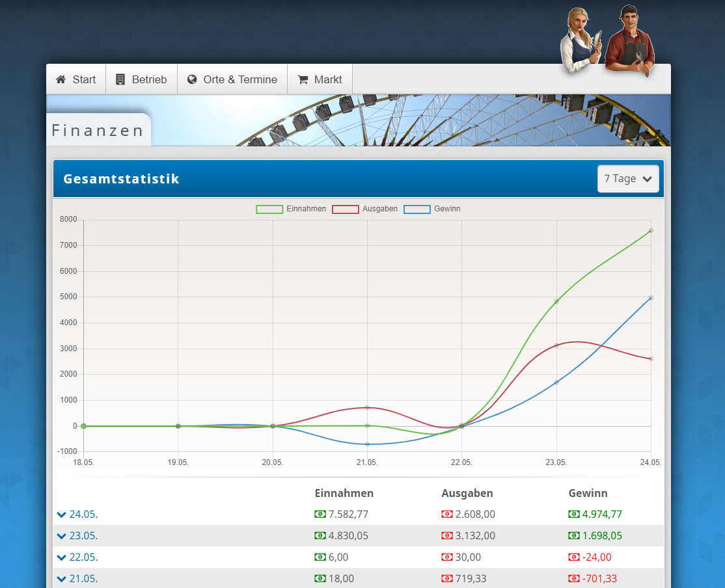This screenshot has height=588, width=725.
Task: Click the red money icon beside -701,33
Action: pyautogui.click(x=574, y=578)
